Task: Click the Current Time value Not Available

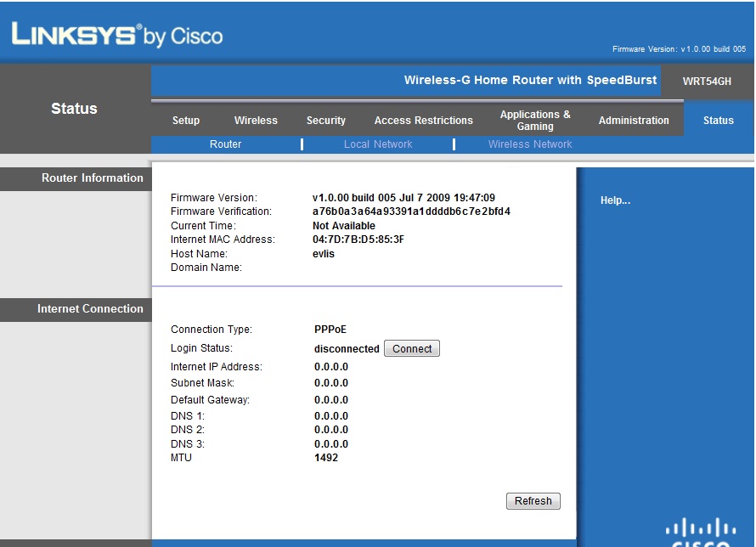Action: coord(344,226)
